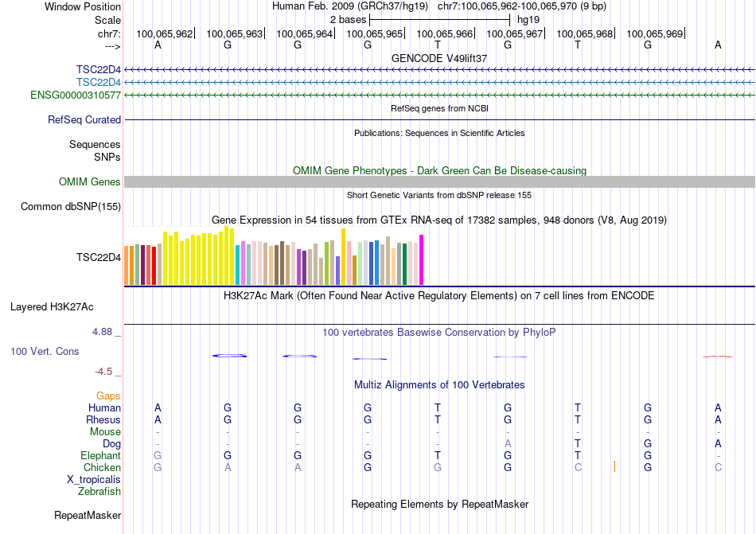Click the orange insertion mark in Chicken row

(x=614, y=466)
